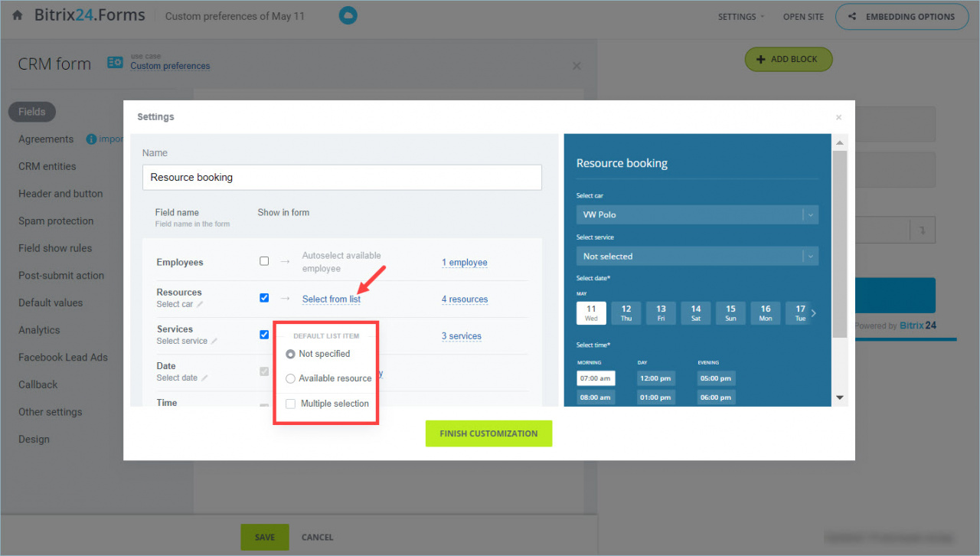
Task: Open the '4 resources' link
Action: 465,299
